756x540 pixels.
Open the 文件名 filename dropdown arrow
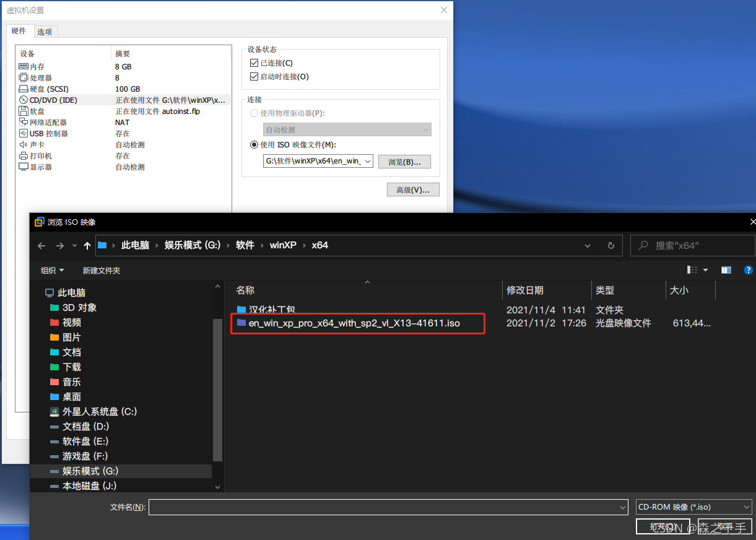[x=623, y=507]
